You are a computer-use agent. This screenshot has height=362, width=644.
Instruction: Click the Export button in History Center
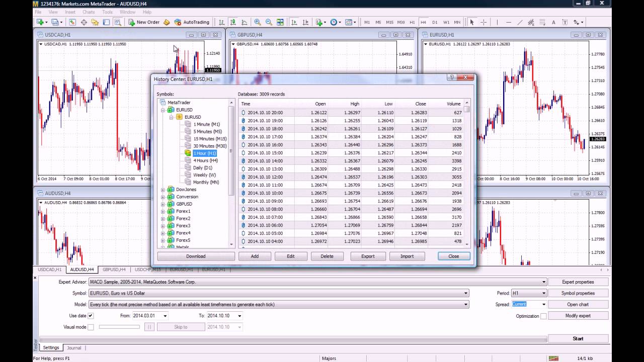click(x=368, y=256)
